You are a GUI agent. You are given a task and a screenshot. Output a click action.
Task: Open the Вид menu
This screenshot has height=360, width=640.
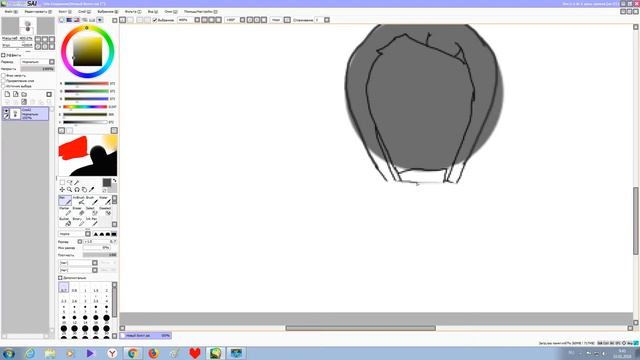tap(152, 12)
